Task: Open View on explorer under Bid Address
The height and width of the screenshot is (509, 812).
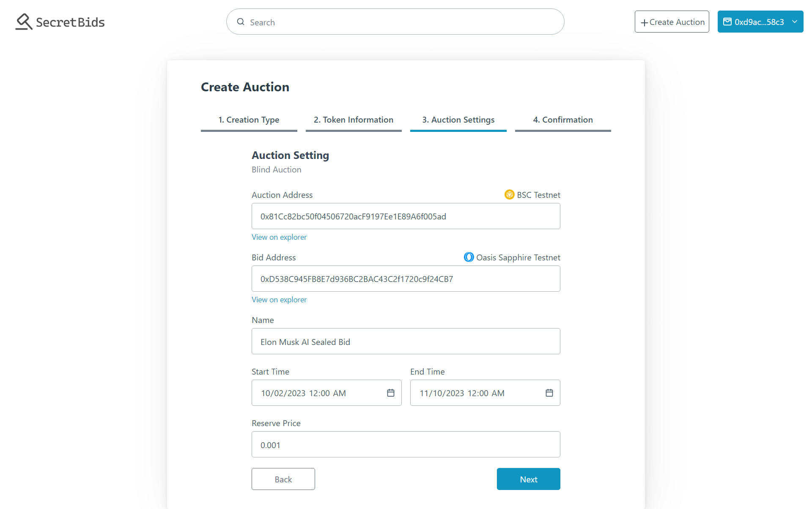Action: pyautogui.click(x=279, y=300)
